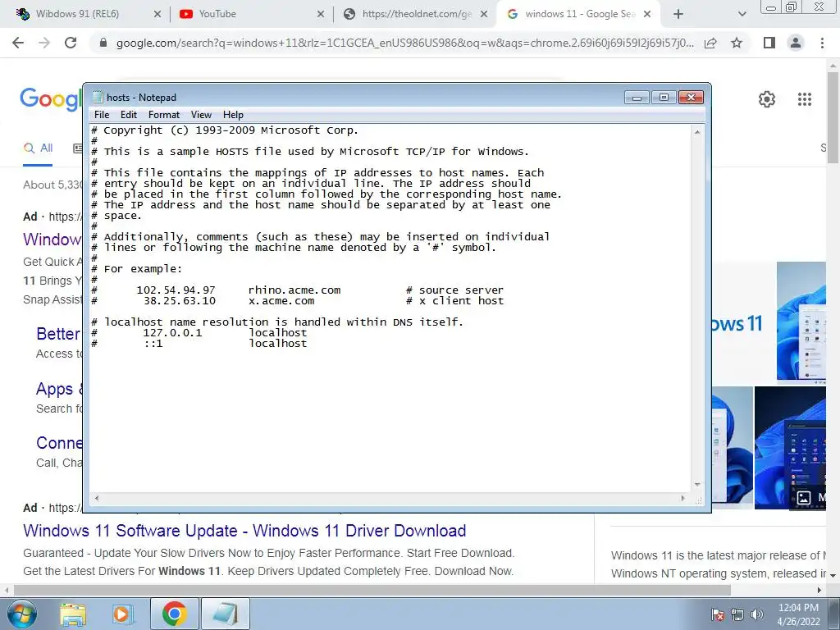Restore down the Chrome browser window
This screenshot has height=630, width=840.
[x=792, y=7]
